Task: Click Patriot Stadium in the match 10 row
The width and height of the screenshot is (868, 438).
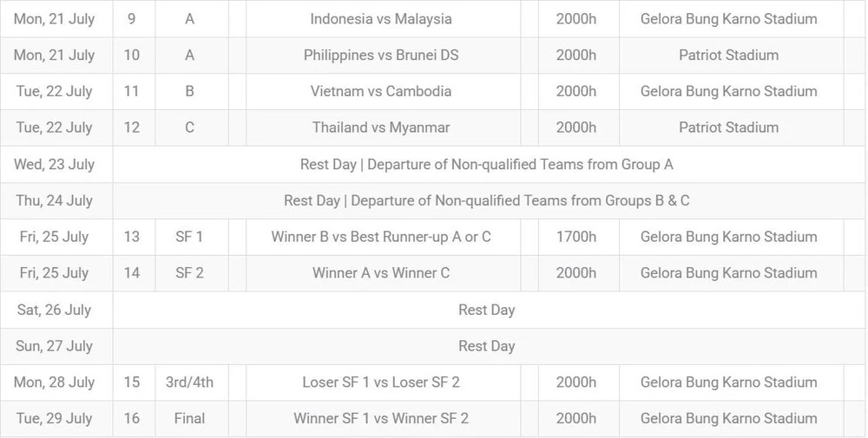Action: point(728,55)
